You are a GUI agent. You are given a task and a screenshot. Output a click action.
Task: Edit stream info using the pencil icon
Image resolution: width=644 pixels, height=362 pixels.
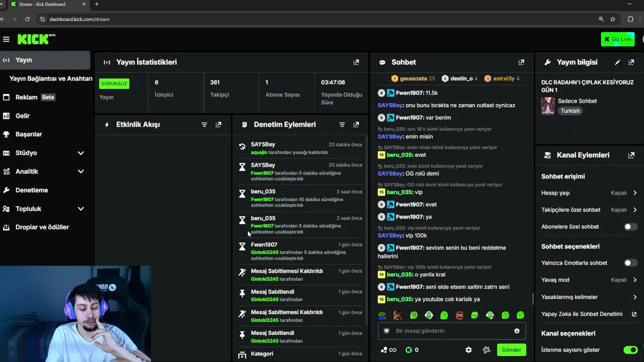(x=617, y=62)
